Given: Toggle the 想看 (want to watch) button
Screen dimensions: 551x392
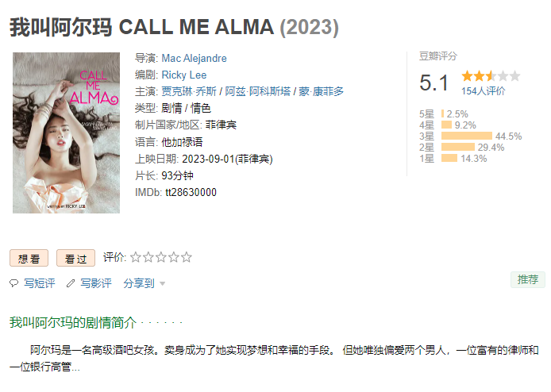Looking at the screenshot, I should tap(29, 258).
